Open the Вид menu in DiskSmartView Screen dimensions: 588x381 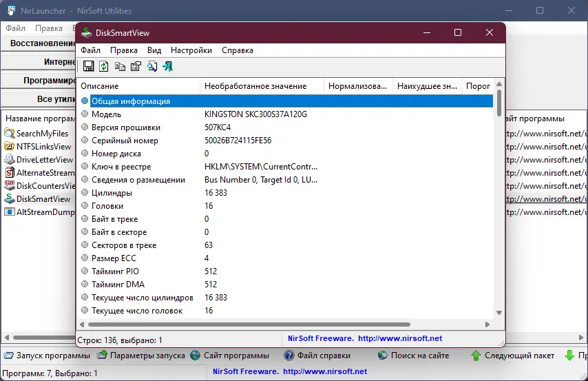[154, 50]
